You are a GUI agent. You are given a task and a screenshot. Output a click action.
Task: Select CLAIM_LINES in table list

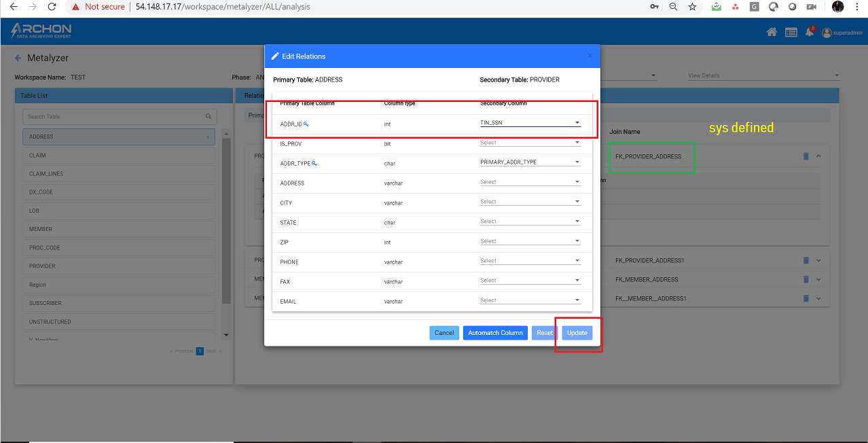pyautogui.click(x=119, y=173)
